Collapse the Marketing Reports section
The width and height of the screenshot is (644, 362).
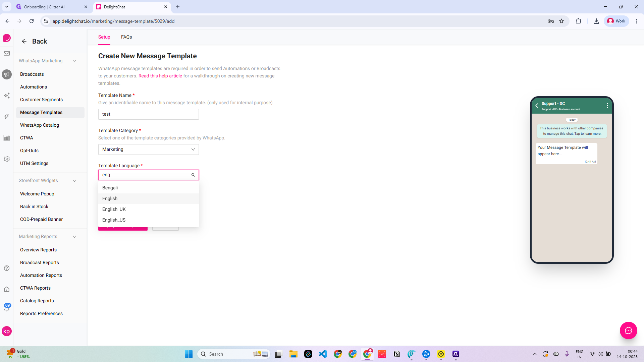coord(74,237)
